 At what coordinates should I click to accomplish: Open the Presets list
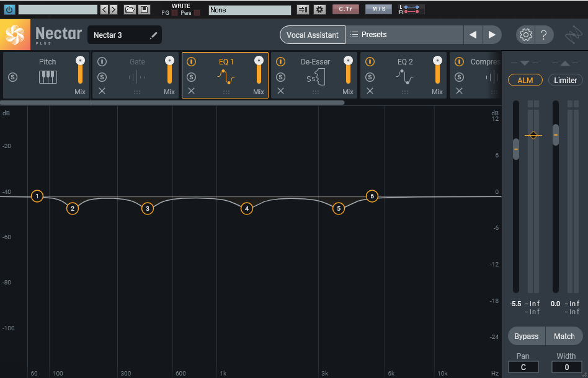pyautogui.click(x=404, y=35)
